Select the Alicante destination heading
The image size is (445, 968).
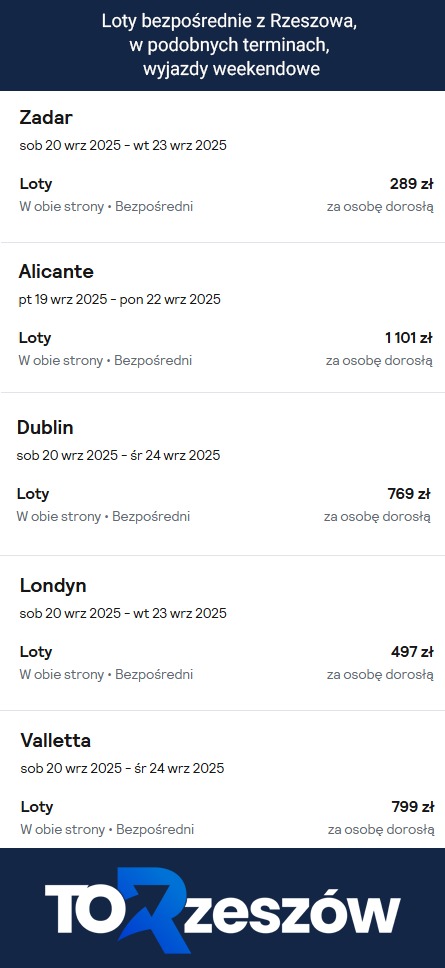click(x=56, y=272)
